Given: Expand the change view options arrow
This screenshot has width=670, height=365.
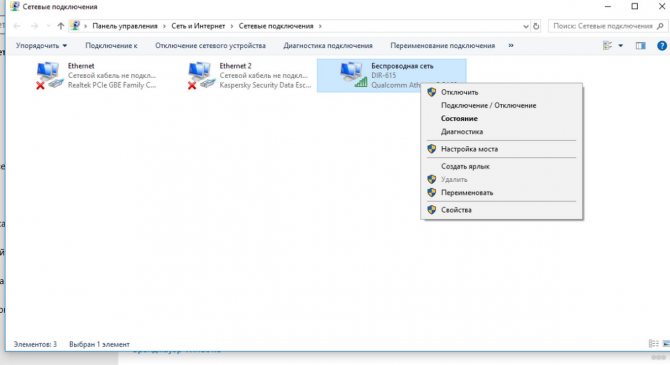Looking at the screenshot, I should tap(620, 46).
